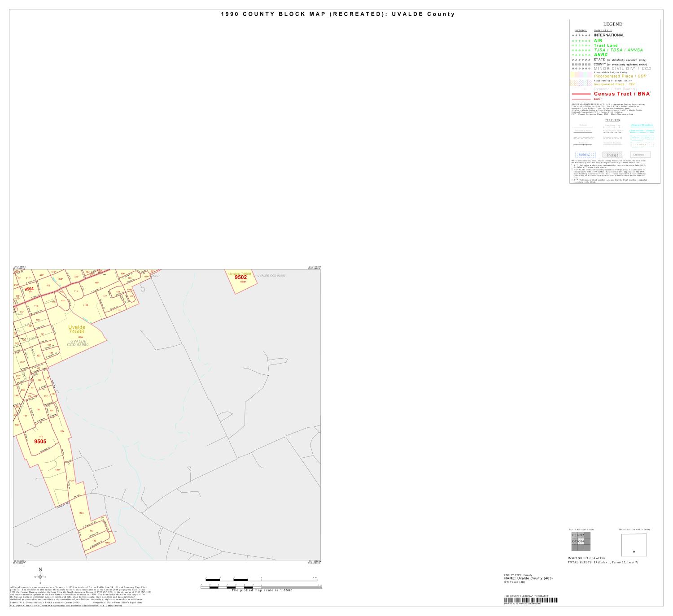Viewport: 673px width, 616px height.
Task: Click the COUNTY boundary symbol
Action: click(581, 64)
